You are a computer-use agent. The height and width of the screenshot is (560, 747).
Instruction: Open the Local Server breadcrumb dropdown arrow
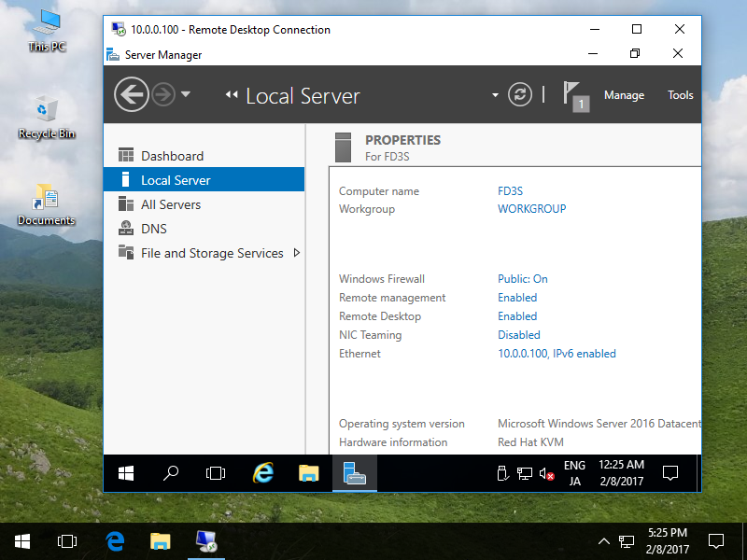494,94
